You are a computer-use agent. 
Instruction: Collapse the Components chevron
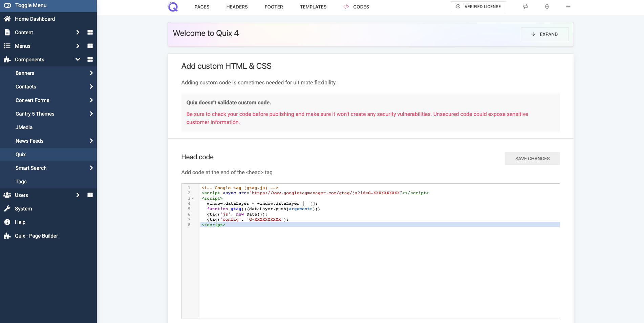coord(78,59)
